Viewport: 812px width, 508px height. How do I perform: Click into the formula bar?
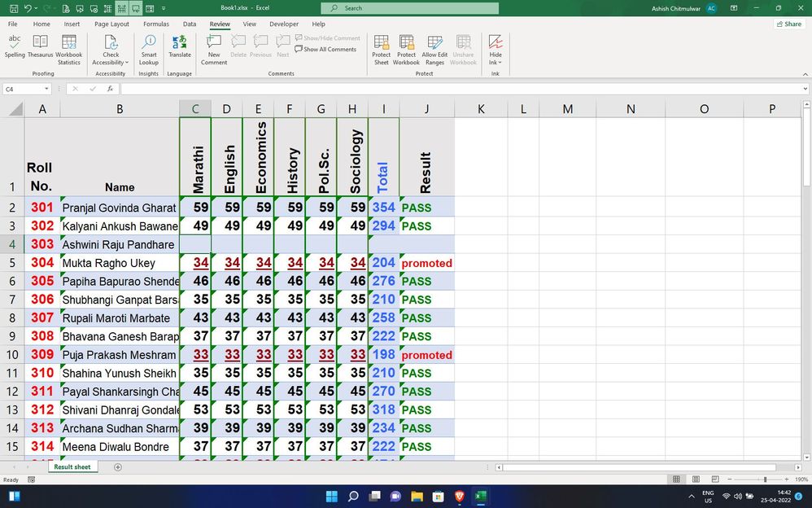pyautogui.click(x=461, y=90)
